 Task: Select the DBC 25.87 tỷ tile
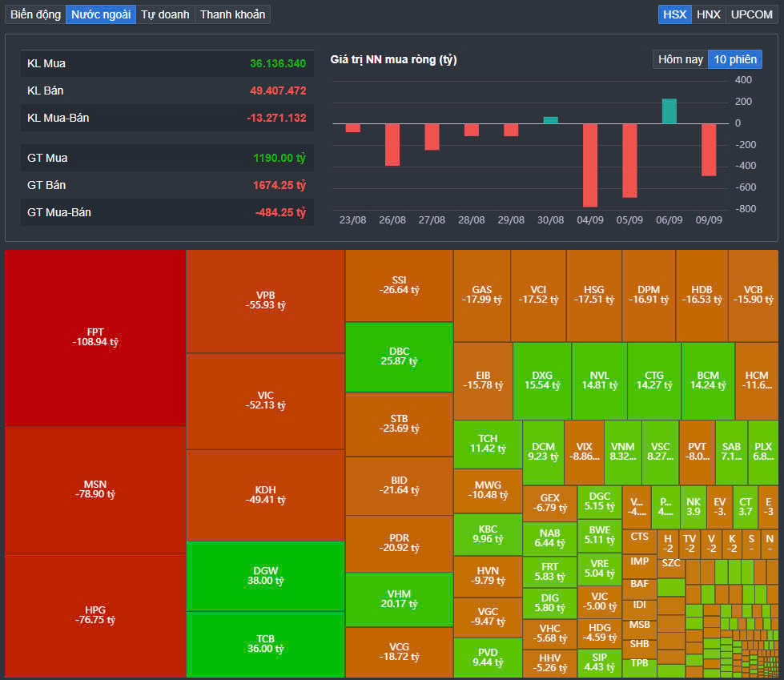pos(399,357)
